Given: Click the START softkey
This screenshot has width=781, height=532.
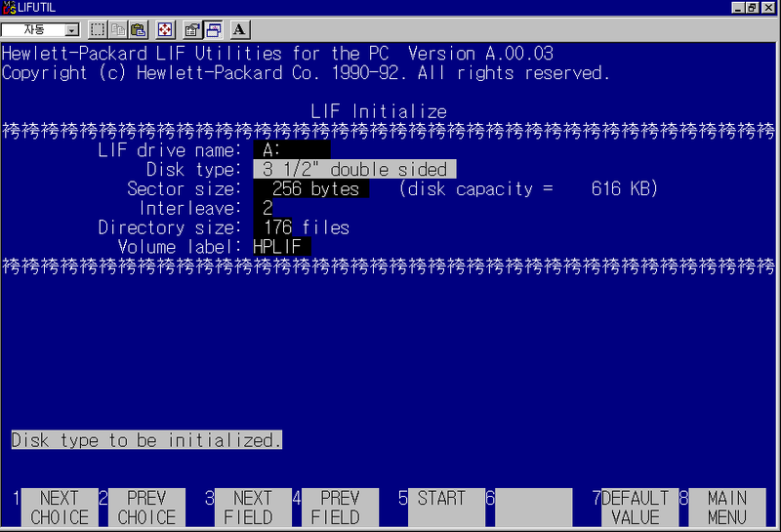Looking at the screenshot, I should [x=441, y=508].
